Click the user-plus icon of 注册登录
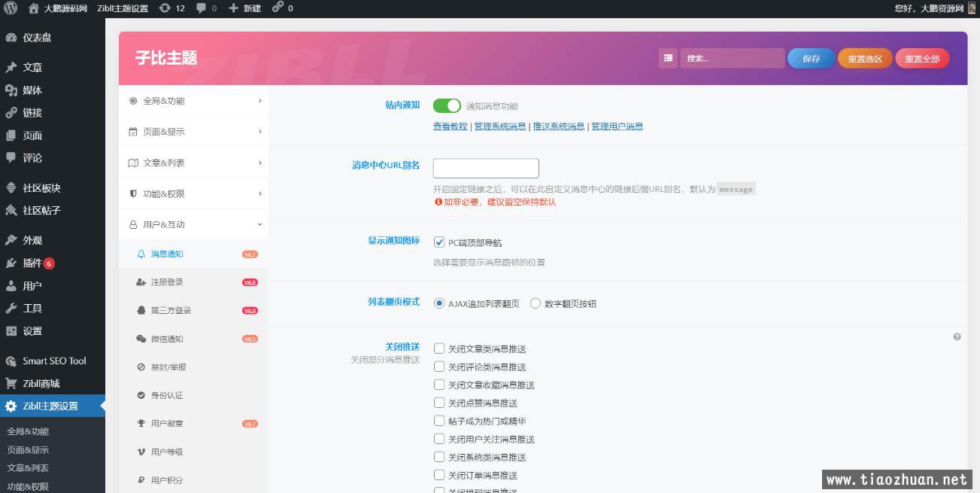The width and height of the screenshot is (980, 493). point(141,282)
